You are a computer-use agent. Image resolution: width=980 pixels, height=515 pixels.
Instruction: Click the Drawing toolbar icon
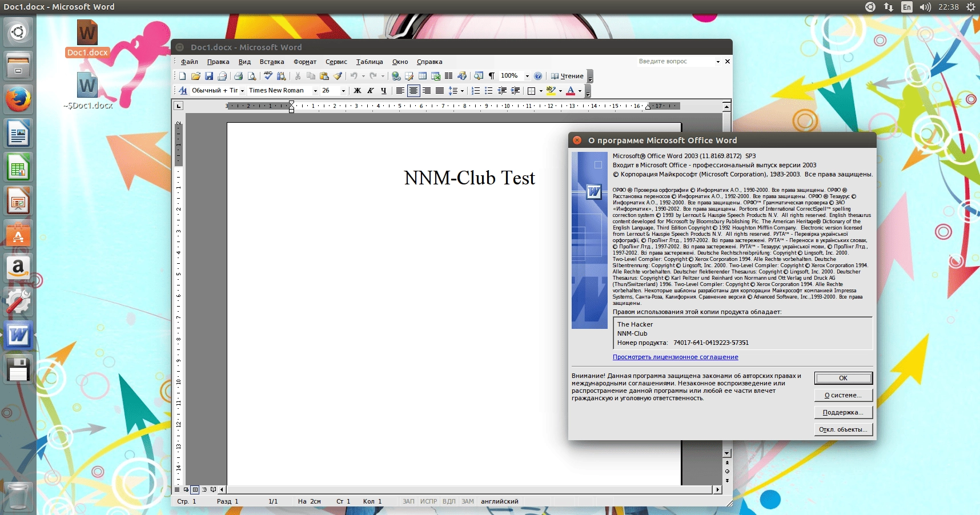point(462,76)
